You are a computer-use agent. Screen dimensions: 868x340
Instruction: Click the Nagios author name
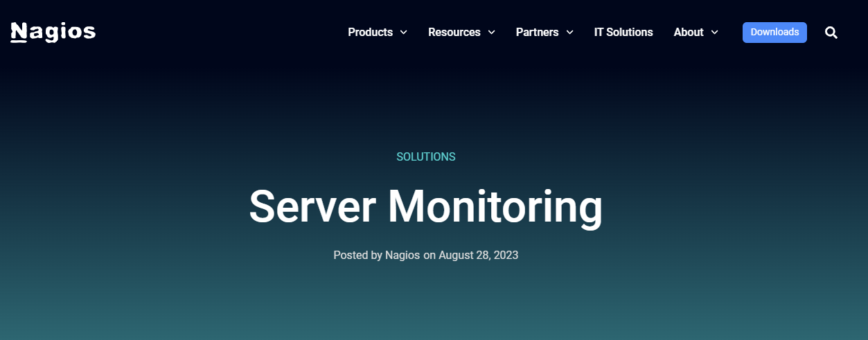402,255
